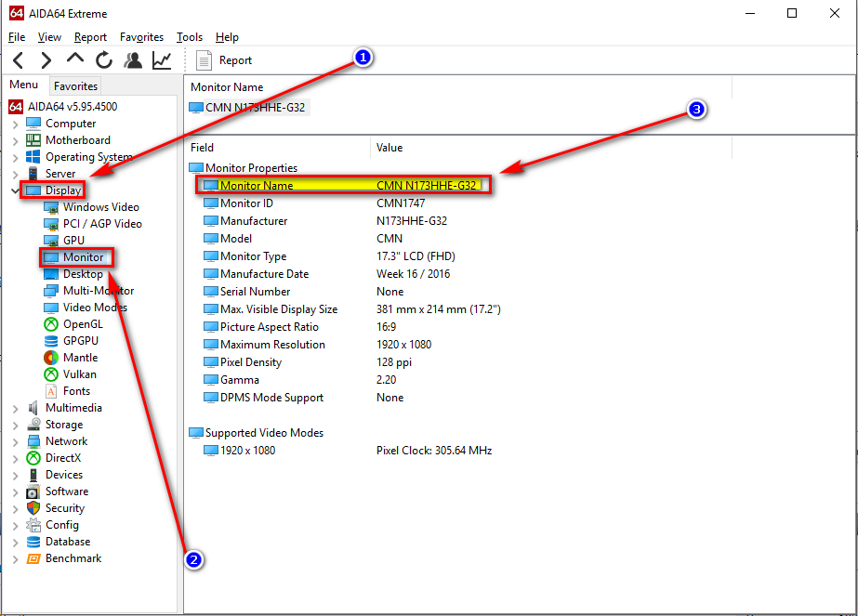This screenshot has height=616, width=858.
Task: Click the Security shield icon
Action: coord(33,508)
